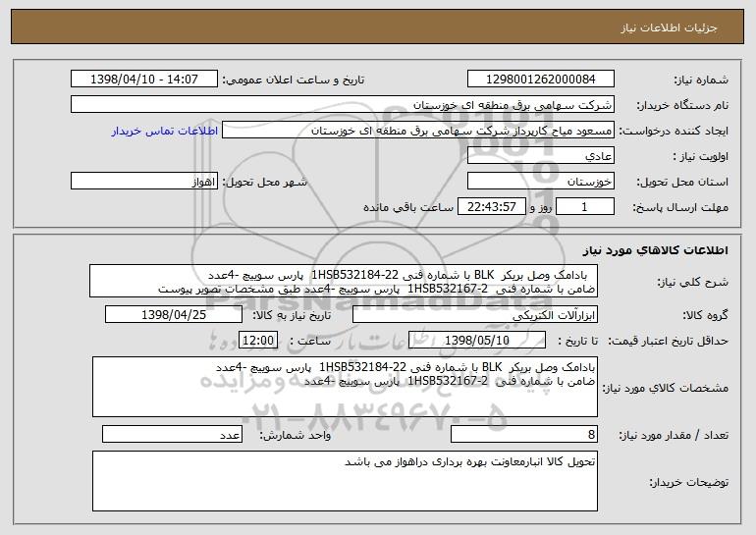Select the time field 12:00
This screenshot has height=535, width=756.
pos(258,341)
